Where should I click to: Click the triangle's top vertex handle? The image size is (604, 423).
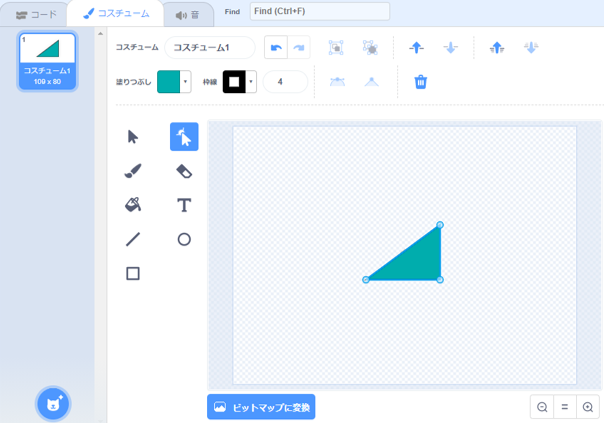click(440, 225)
